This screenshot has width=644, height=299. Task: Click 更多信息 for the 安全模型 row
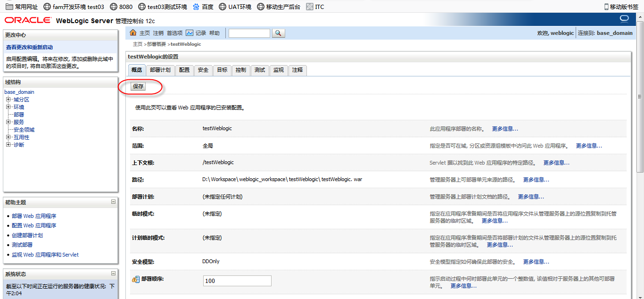536,262
